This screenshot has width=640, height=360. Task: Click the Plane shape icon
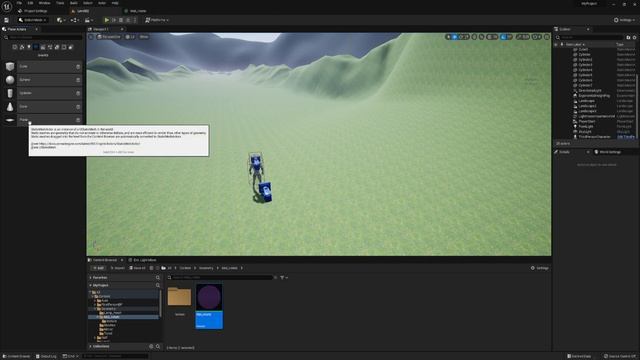pos(10,120)
